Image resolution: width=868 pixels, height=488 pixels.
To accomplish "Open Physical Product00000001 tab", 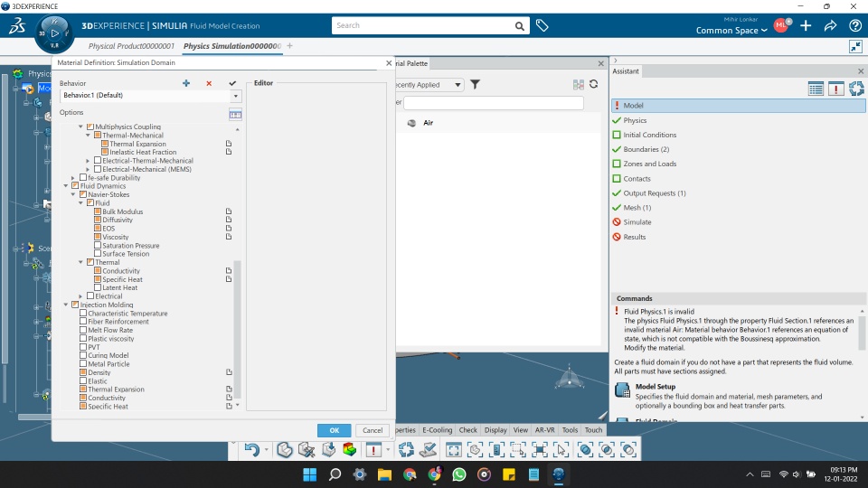I will point(131,46).
